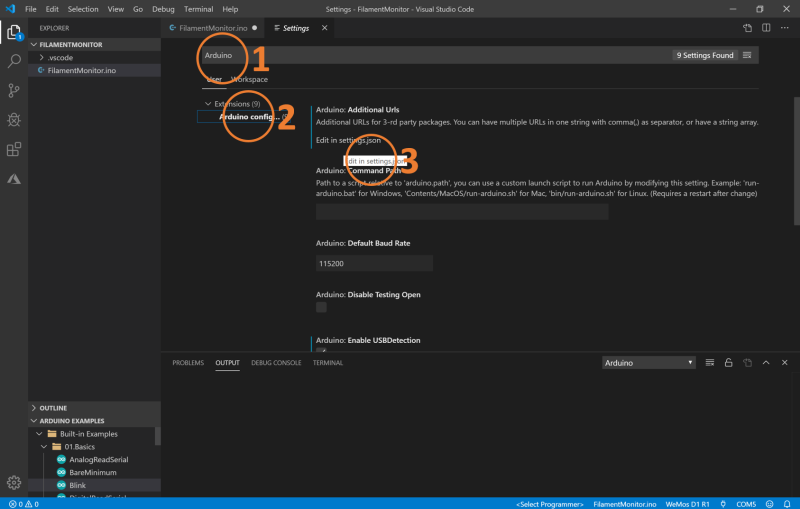Viewport: 800px width, 509px height.
Task: Open the Azure view in activity bar
Action: [14, 179]
